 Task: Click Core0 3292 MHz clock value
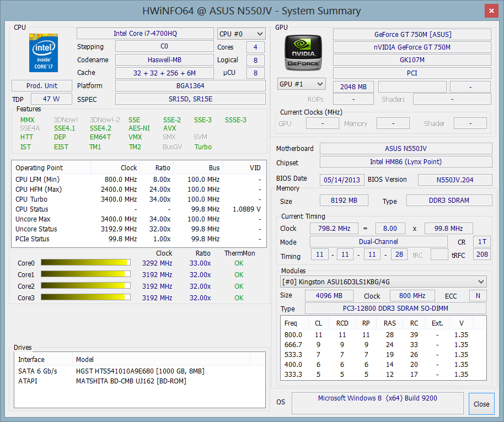[157, 263]
